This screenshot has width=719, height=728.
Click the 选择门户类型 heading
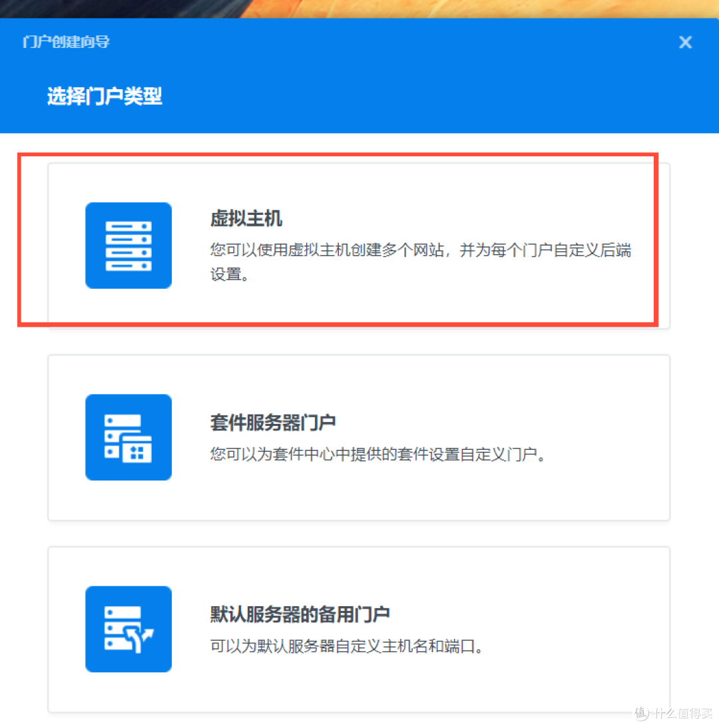104,95
